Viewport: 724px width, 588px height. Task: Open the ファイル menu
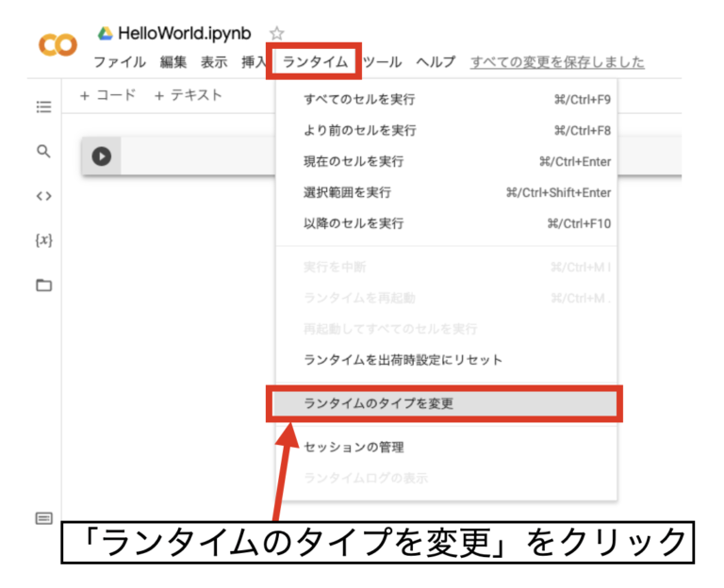pos(119,62)
